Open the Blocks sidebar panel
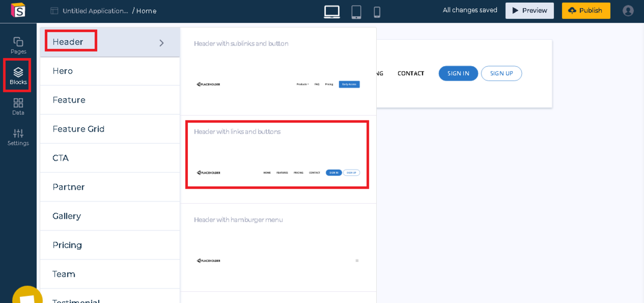Image resolution: width=644 pixels, height=303 pixels. (18, 76)
